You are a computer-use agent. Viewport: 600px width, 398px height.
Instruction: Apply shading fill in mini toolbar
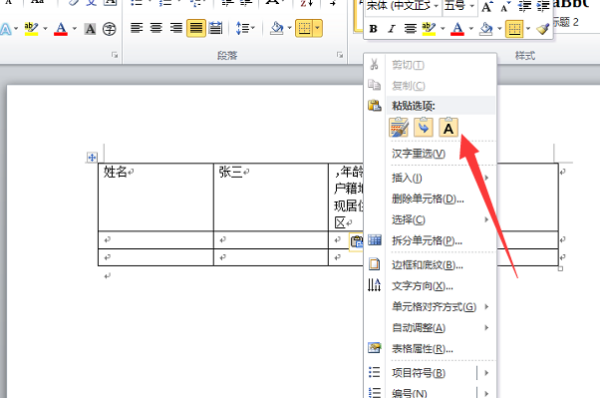click(486, 29)
